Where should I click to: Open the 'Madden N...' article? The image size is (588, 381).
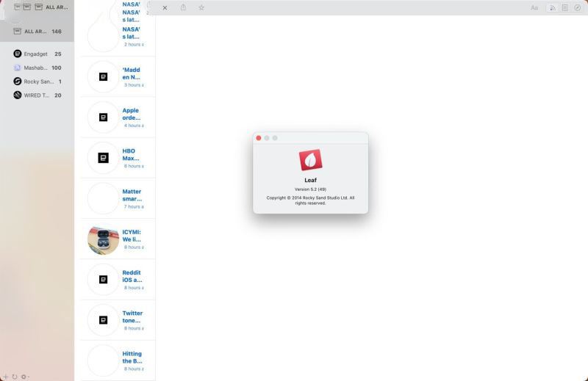(x=118, y=77)
